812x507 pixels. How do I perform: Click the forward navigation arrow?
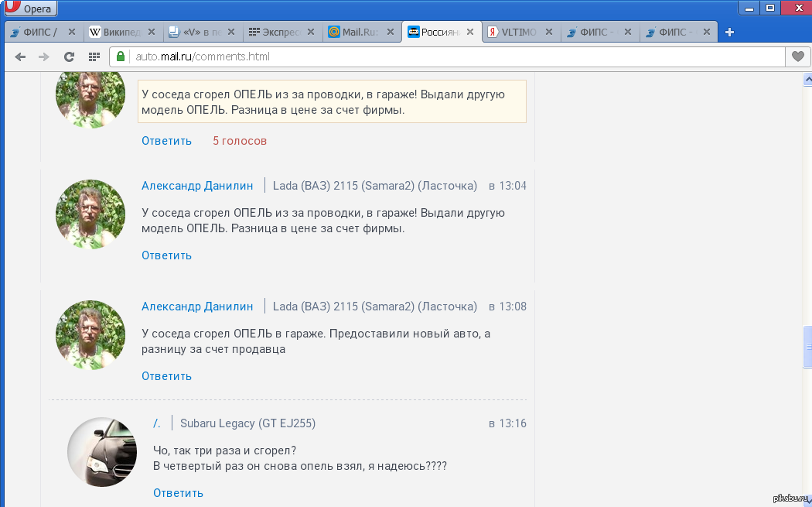44,57
